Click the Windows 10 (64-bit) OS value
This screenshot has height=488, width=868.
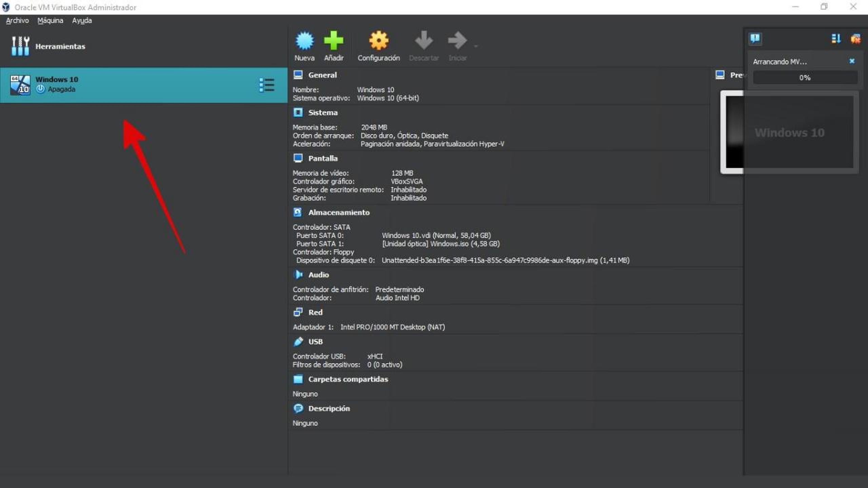click(388, 98)
